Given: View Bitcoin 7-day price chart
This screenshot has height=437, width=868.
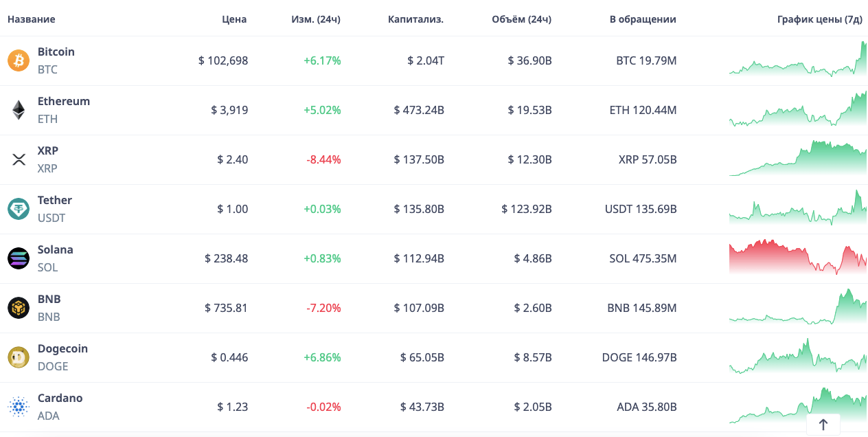Looking at the screenshot, I should click(798, 59).
